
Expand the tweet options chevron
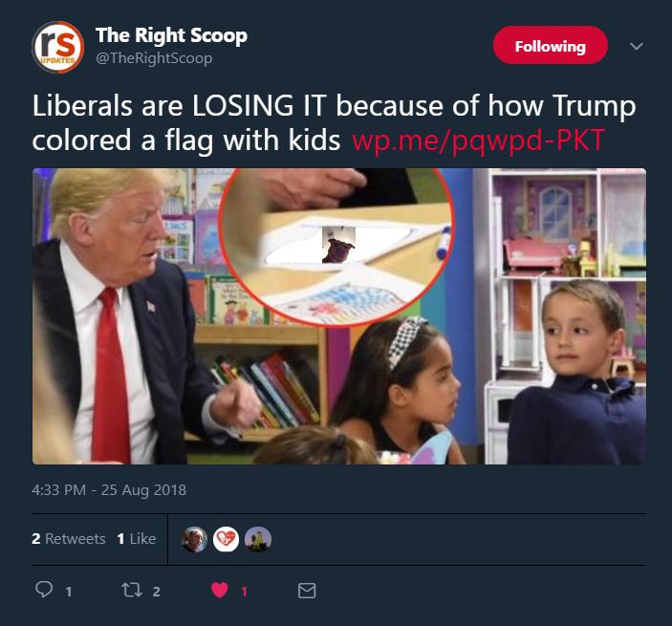point(637,46)
